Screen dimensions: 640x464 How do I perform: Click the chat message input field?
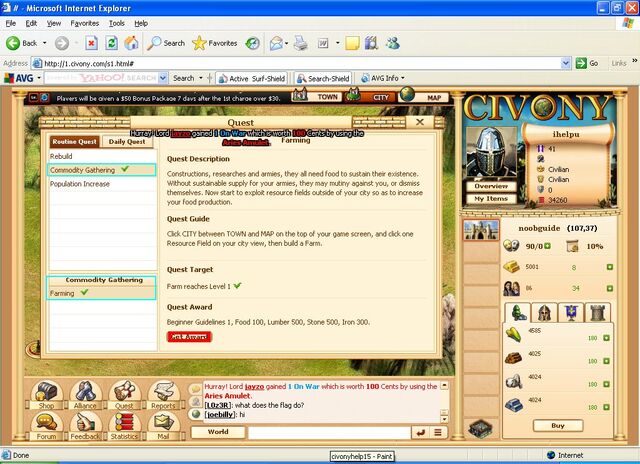[329, 432]
